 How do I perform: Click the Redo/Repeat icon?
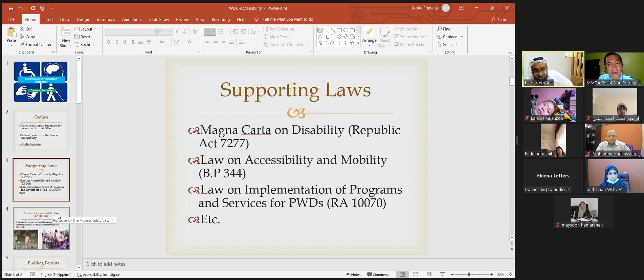coord(33,8)
